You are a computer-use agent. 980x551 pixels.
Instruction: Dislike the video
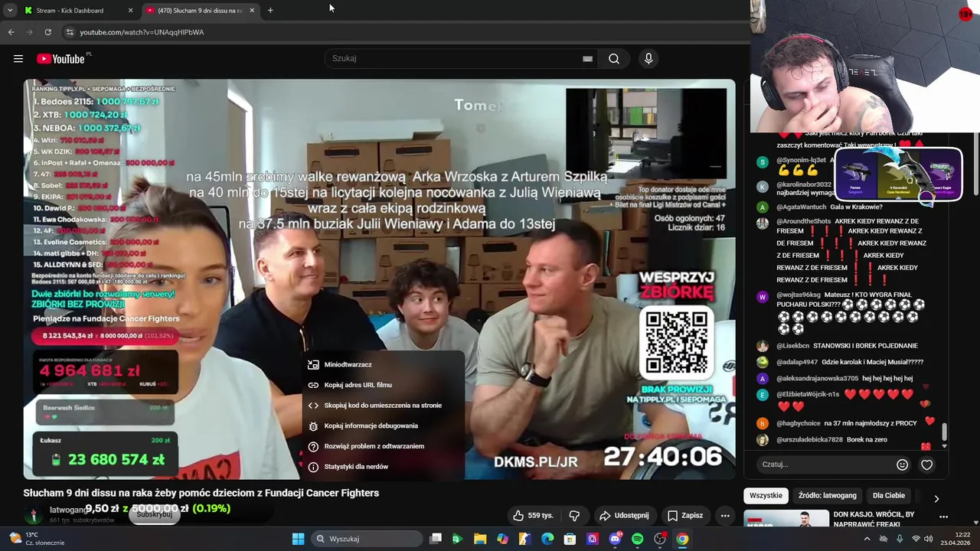point(574,516)
